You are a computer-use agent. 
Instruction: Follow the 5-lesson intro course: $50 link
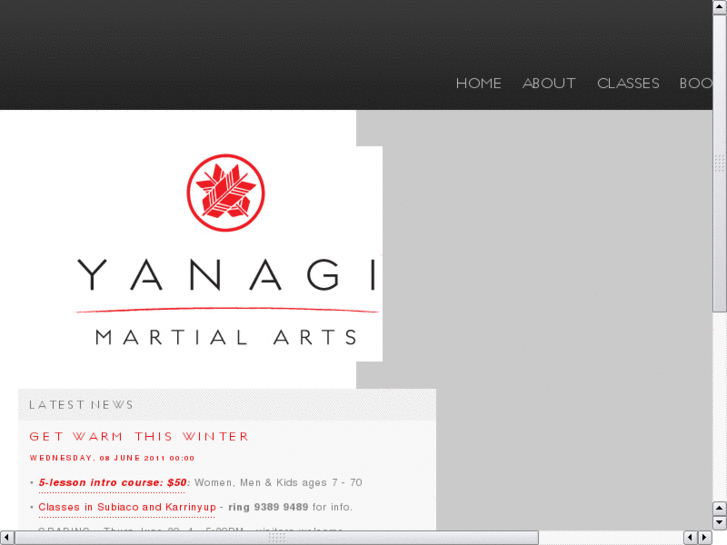[x=113, y=483]
